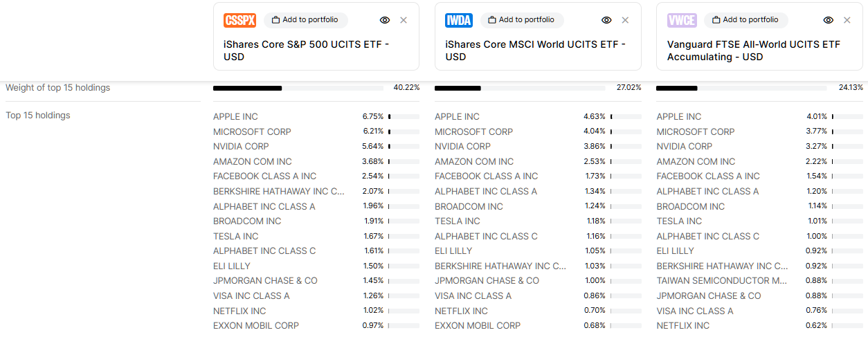Image resolution: width=868 pixels, height=337 pixels.
Task: Click the CSSPX top 15 holdings weight bar
Action: pyautogui.click(x=298, y=89)
